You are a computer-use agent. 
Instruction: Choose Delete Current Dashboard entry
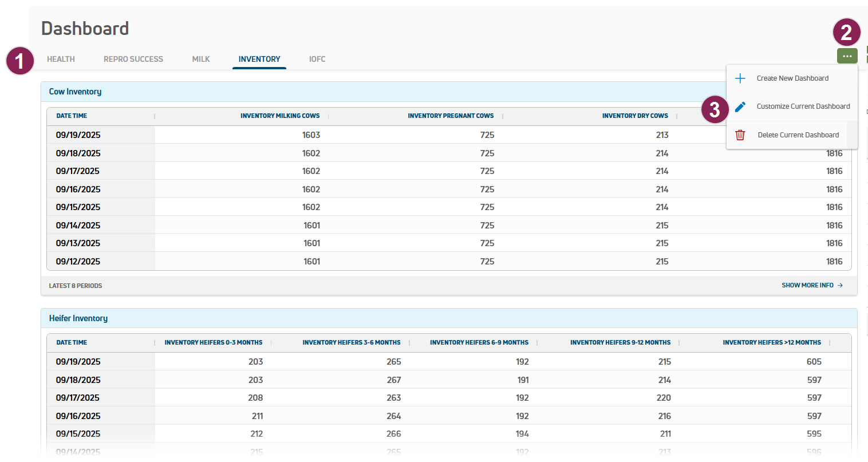point(798,135)
